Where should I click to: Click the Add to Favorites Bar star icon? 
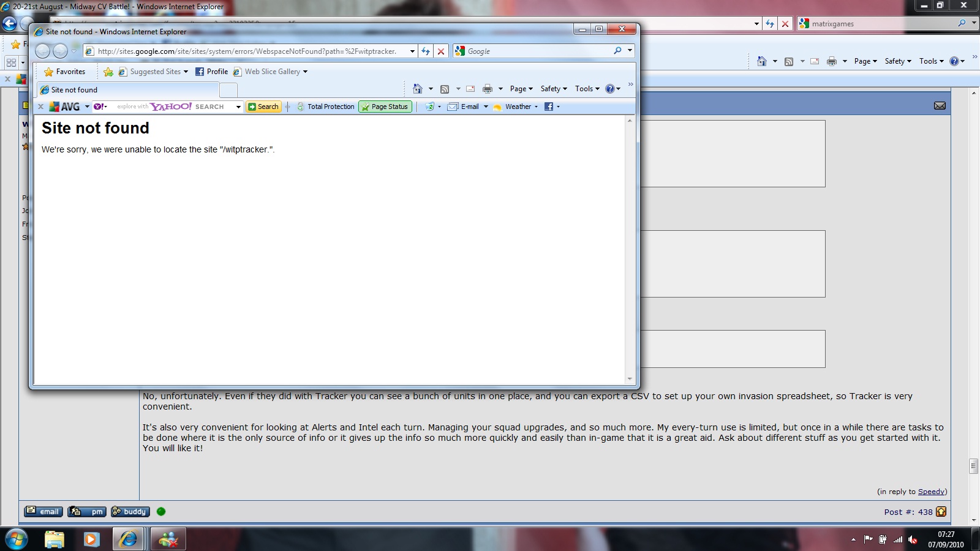(x=108, y=72)
